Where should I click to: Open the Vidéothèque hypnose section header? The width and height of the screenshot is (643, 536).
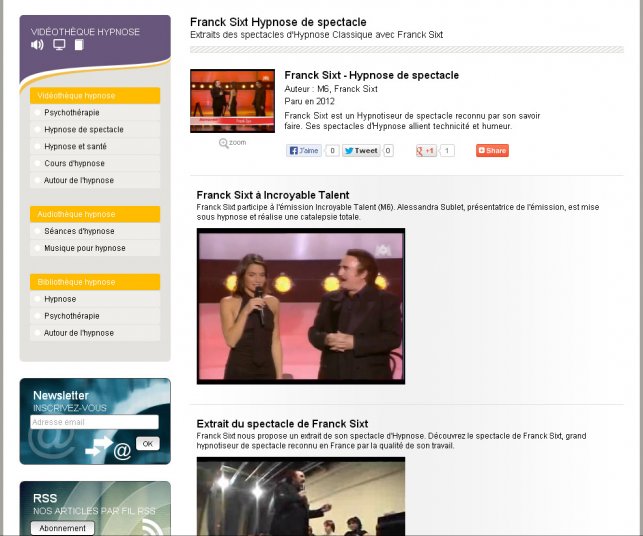point(95,96)
